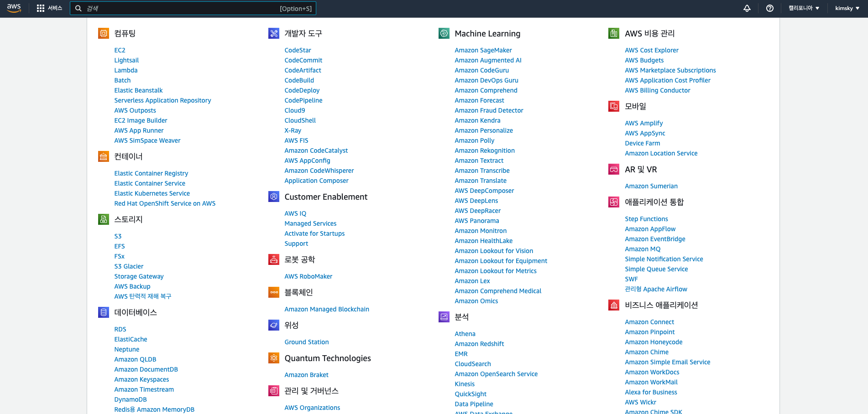The width and height of the screenshot is (868, 414).
Task: Open the RDS database link
Action: 120,329
